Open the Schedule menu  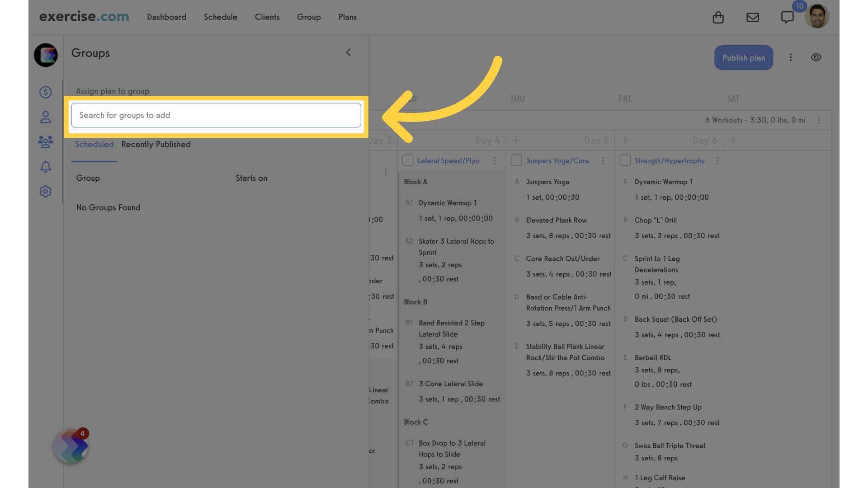[221, 17]
